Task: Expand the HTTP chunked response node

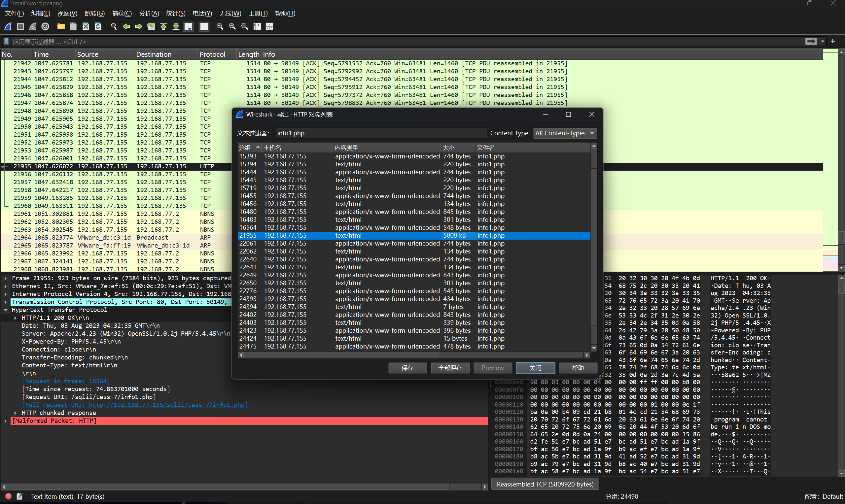Action: click(16, 413)
